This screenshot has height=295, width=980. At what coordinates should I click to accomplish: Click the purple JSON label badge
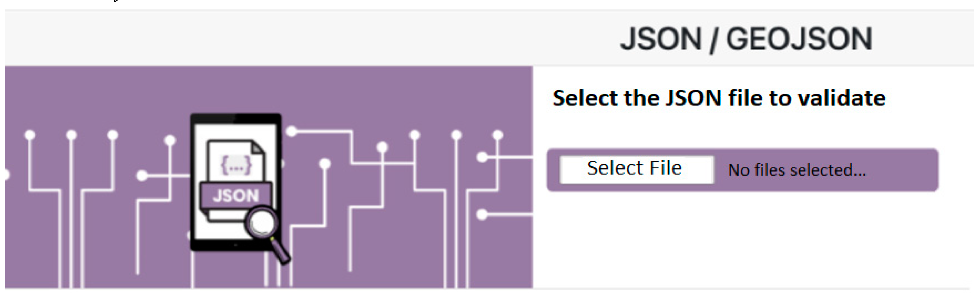tap(236, 196)
